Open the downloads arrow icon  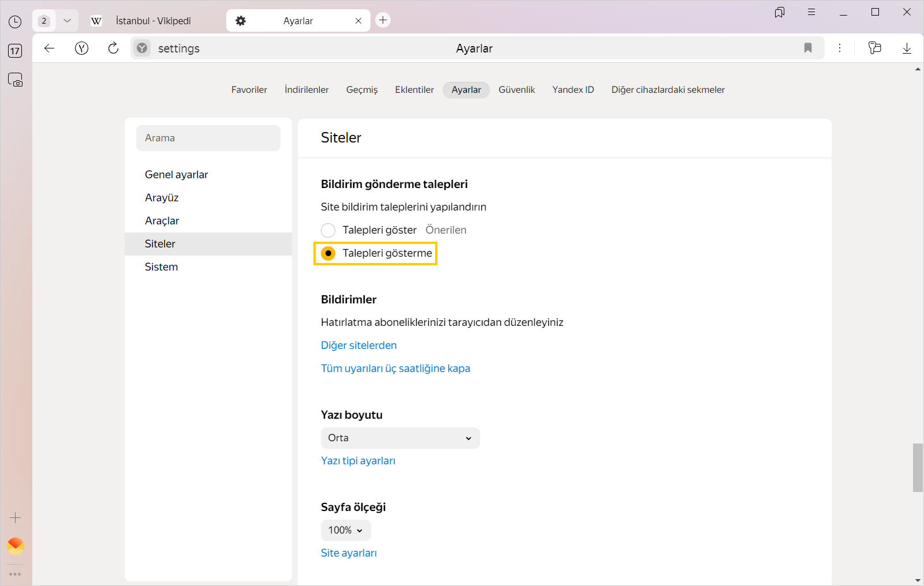point(906,48)
